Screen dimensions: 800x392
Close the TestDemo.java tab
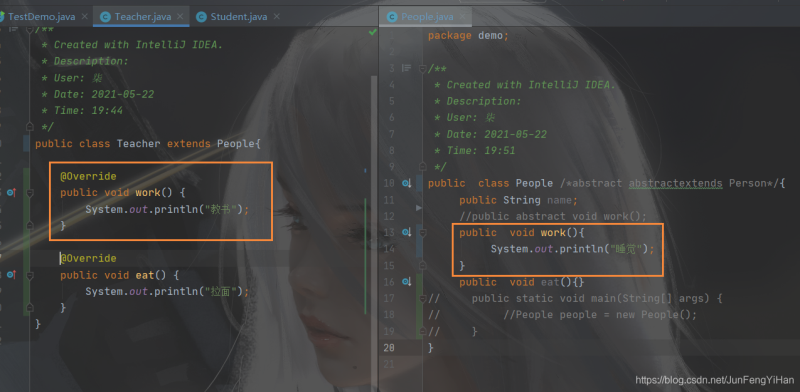[x=85, y=16]
